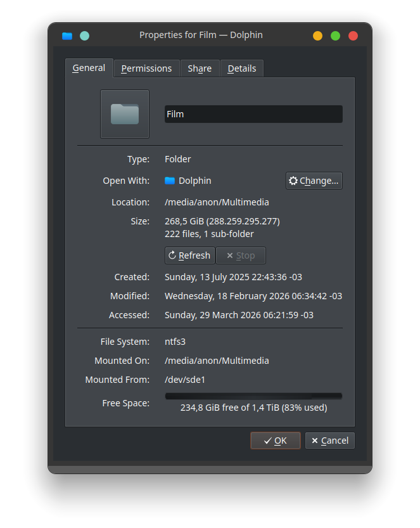Screen dimensions: 420x528
Task: Switch to the General tab
Action: pos(89,68)
